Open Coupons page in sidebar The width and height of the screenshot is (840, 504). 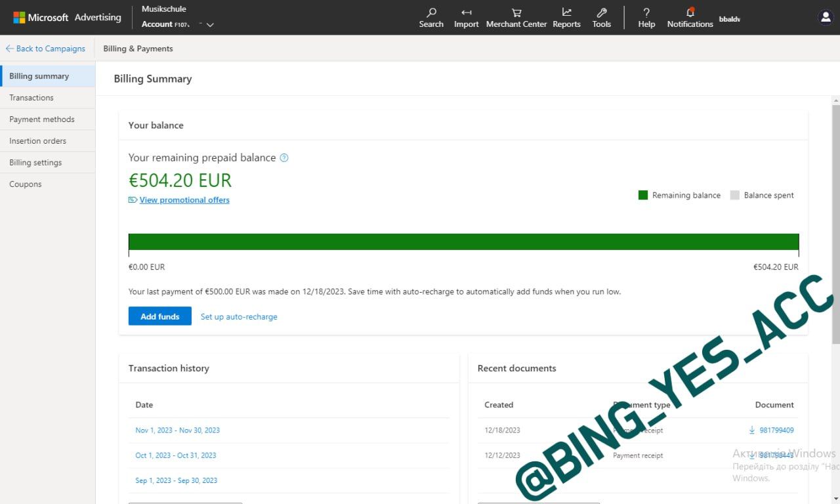click(x=26, y=184)
